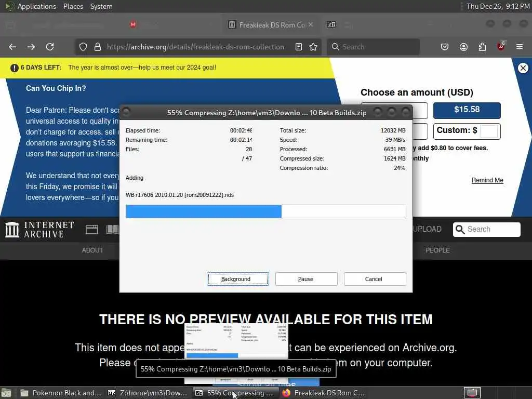The width and height of the screenshot is (532, 399).
Task: Go forward with the browser forward arrow
Action: [31, 47]
